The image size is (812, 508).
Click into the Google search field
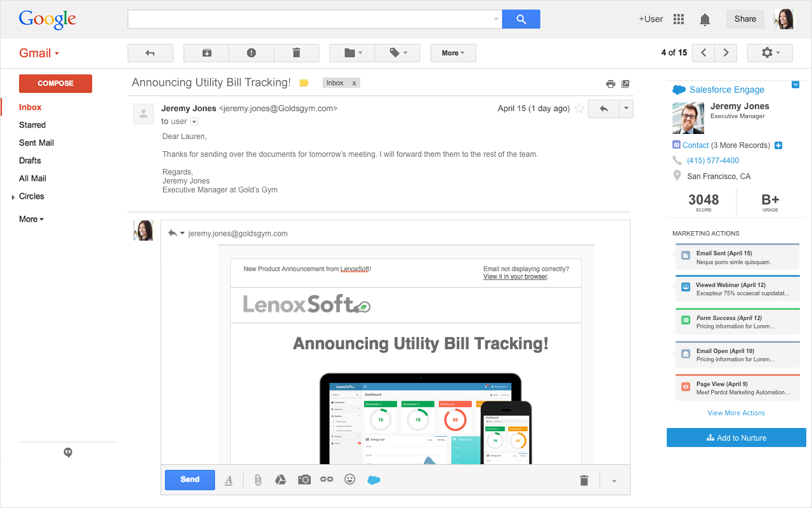[x=315, y=19]
